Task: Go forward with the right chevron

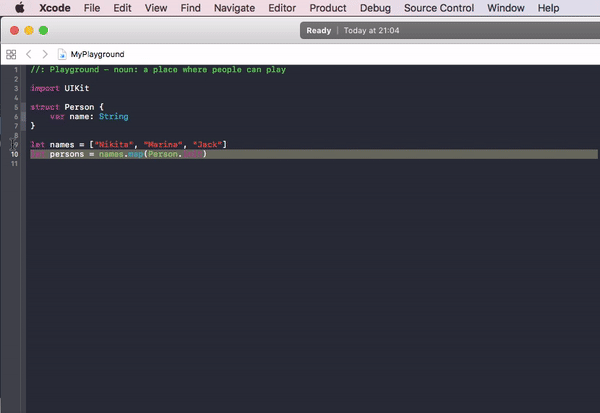Action: [45, 54]
